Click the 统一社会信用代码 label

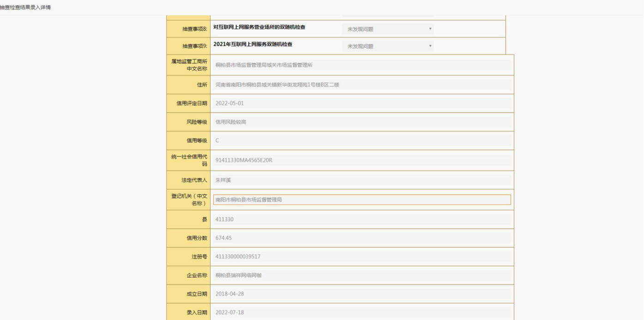[x=189, y=160]
